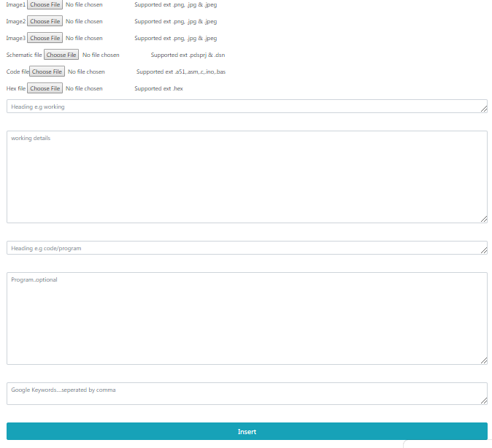This screenshot has width=492, height=448.
Task: Click 'No file chosen' text beside Hex file
Action: click(x=84, y=88)
